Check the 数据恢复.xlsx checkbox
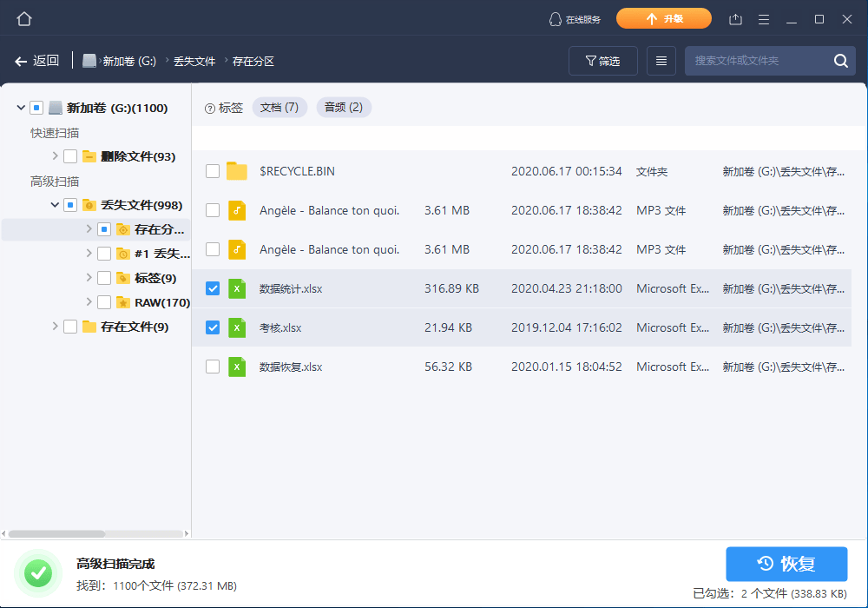The image size is (868, 608). (x=213, y=367)
